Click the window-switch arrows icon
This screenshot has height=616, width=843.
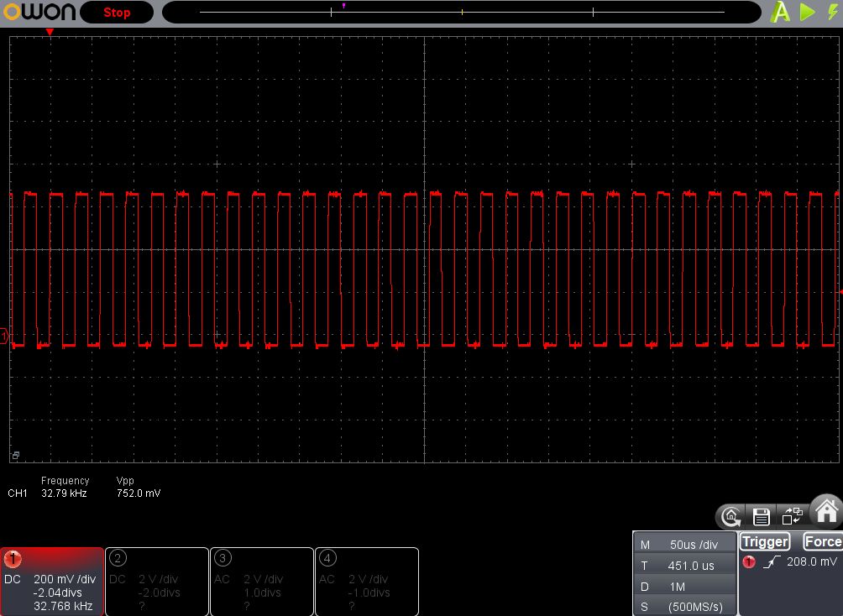point(792,516)
